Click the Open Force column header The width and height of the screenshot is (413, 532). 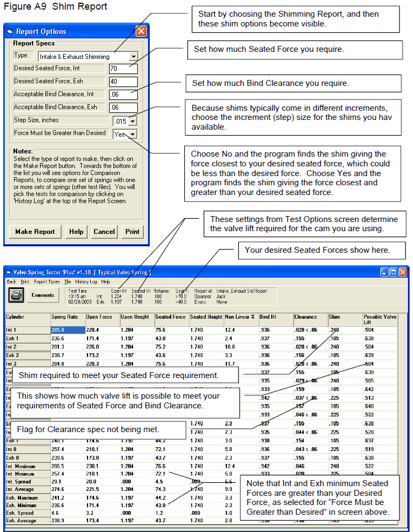103,319
